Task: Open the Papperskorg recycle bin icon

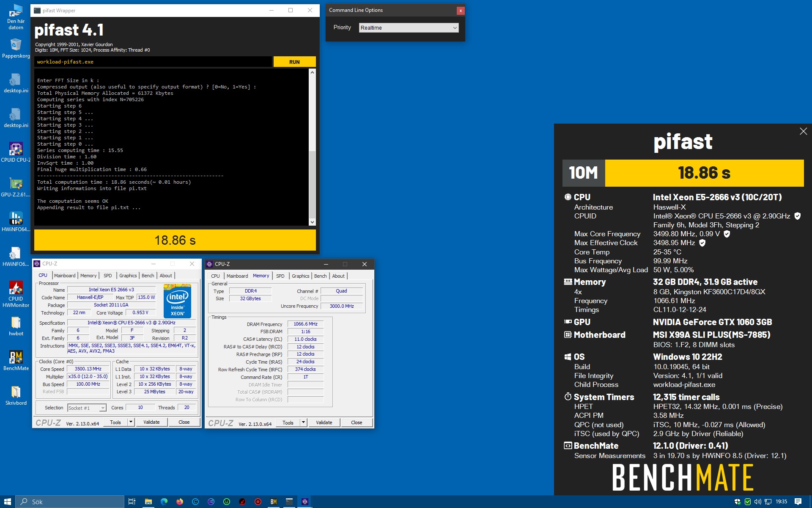Action: point(16,48)
